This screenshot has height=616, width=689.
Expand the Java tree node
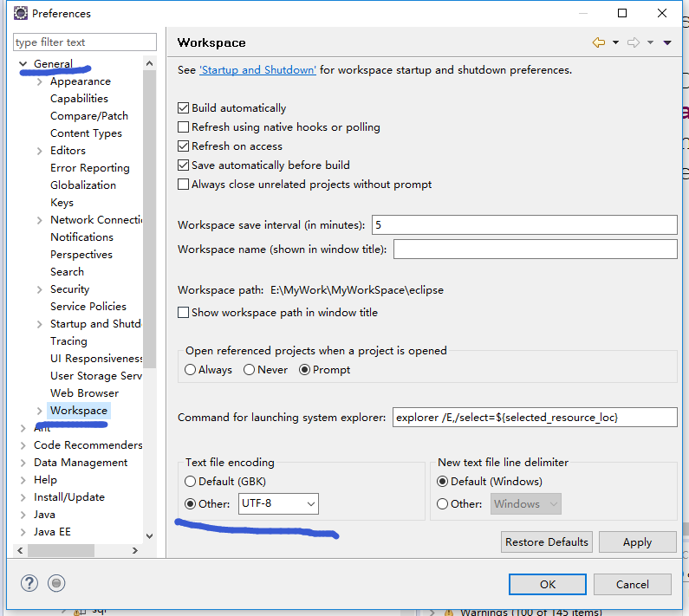click(x=23, y=515)
